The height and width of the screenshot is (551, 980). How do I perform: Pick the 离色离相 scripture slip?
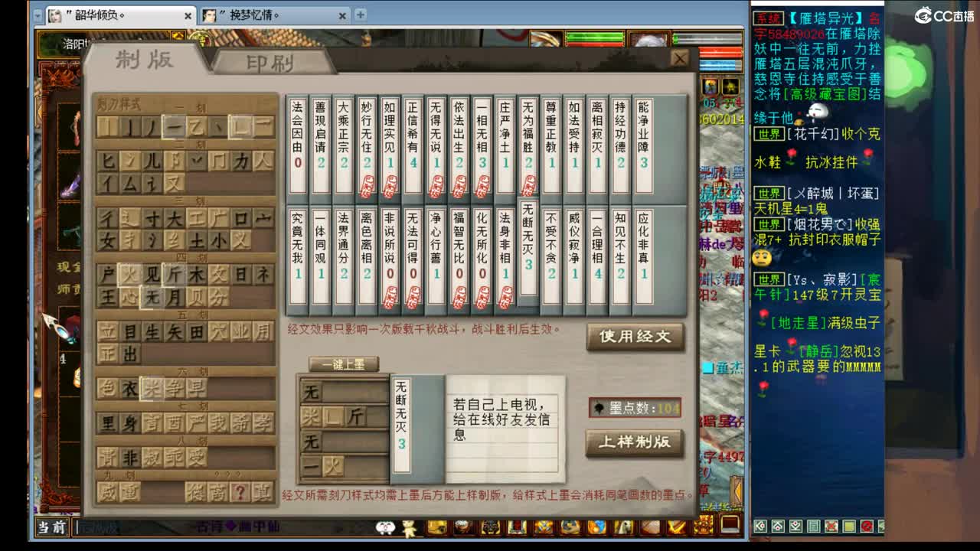point(367,256)
